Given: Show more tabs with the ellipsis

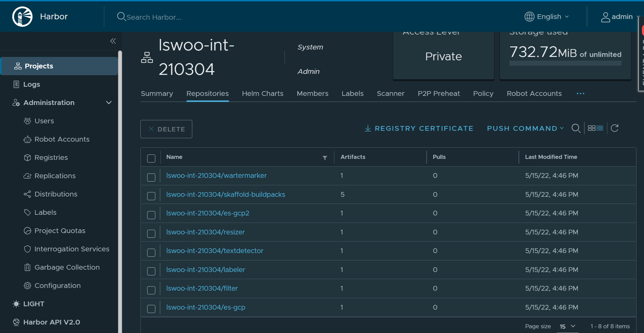Looking at the screenshot, I should [x=581, y=93].
